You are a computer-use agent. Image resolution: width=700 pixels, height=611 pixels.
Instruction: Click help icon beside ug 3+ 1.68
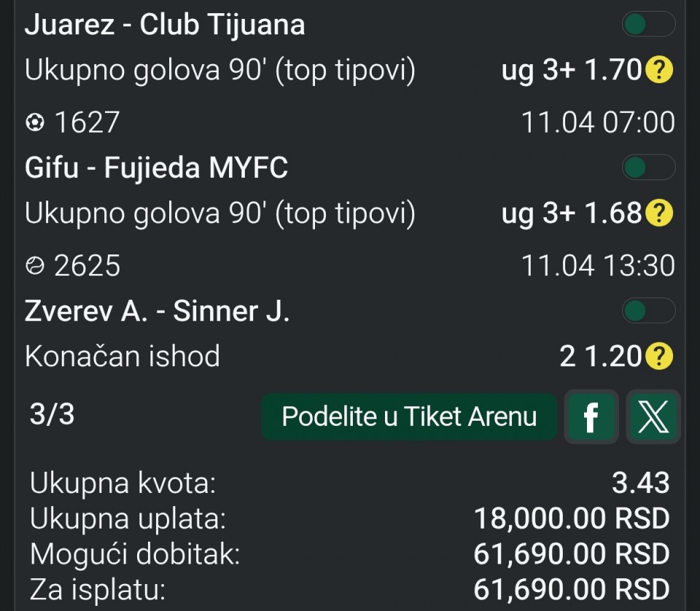[x=660, y=214]
